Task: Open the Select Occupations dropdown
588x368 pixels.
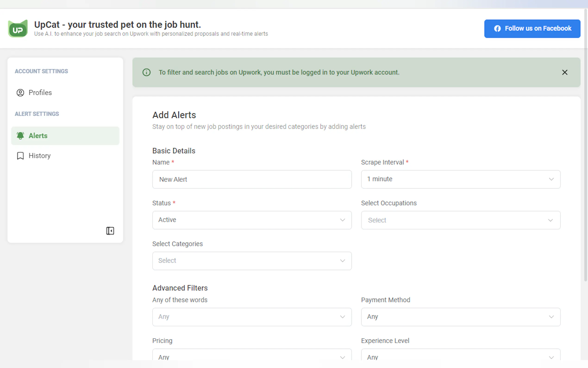Action: 460,220
